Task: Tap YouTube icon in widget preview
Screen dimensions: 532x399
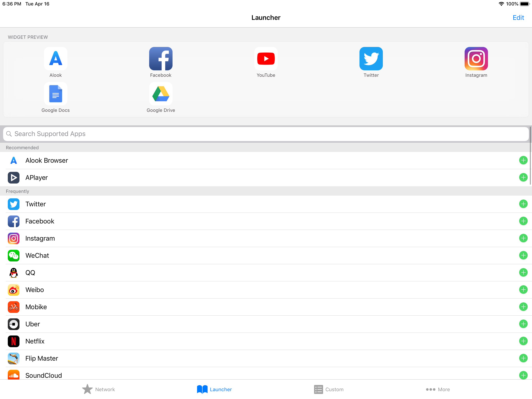Action: tap(266, 58)
